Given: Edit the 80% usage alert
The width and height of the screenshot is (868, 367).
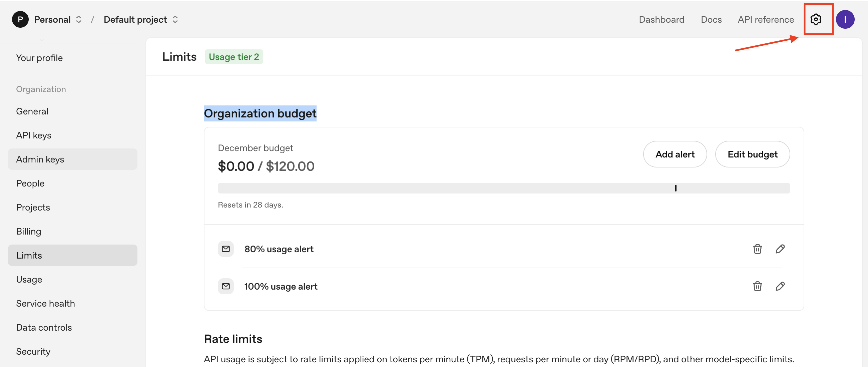Looking at the screenshot, I should click(x=780, y=249).
